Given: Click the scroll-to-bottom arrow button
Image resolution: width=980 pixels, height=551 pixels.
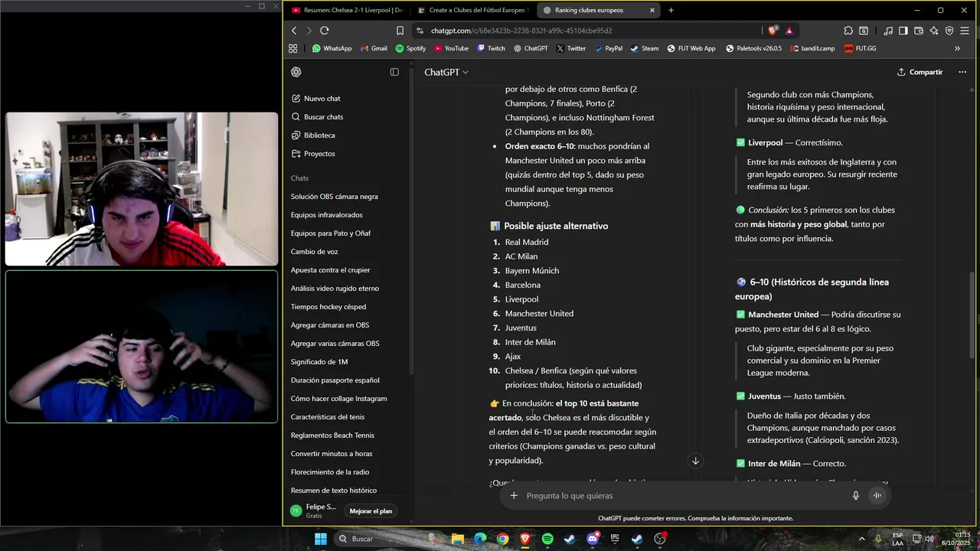Looking at the screenshot, I should coord(695,461).
